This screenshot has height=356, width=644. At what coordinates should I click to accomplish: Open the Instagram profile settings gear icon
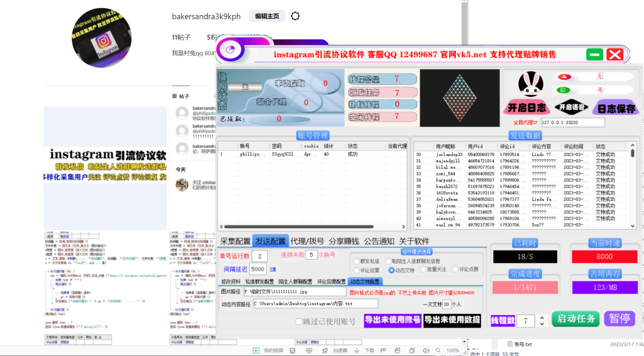296,16
